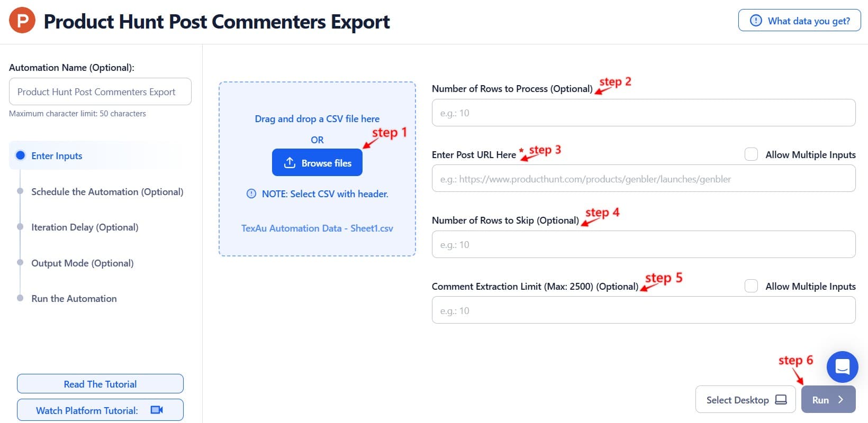
Task: Click the Number of Rows to Skip field
Action: pos(643,244)
